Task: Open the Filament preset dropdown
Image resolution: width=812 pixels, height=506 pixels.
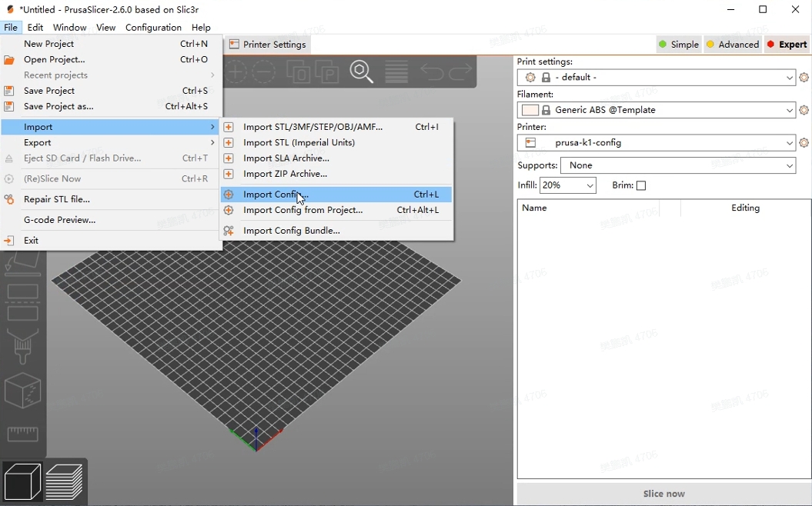Action: click(x=656, y=110)
